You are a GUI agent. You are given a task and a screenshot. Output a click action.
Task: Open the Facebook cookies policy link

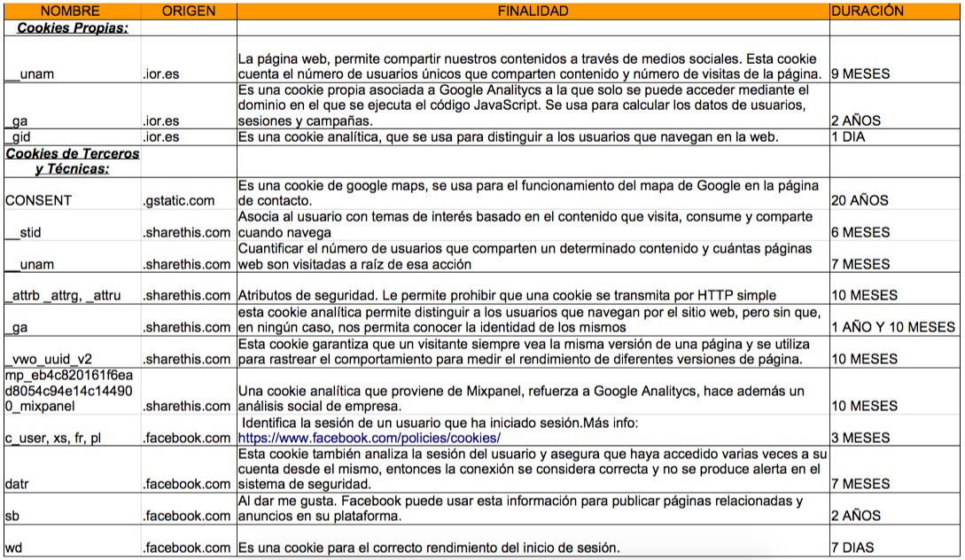[x=370, y=438]
